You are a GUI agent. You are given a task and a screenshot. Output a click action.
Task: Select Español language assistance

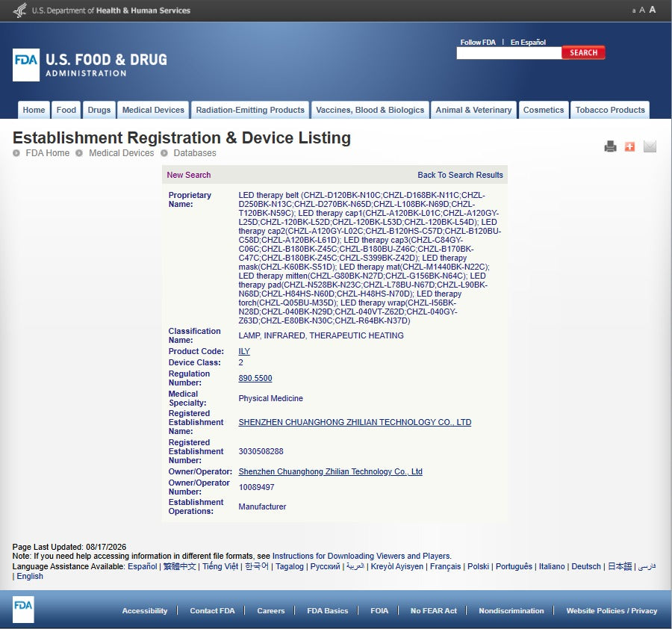[143, 566]
